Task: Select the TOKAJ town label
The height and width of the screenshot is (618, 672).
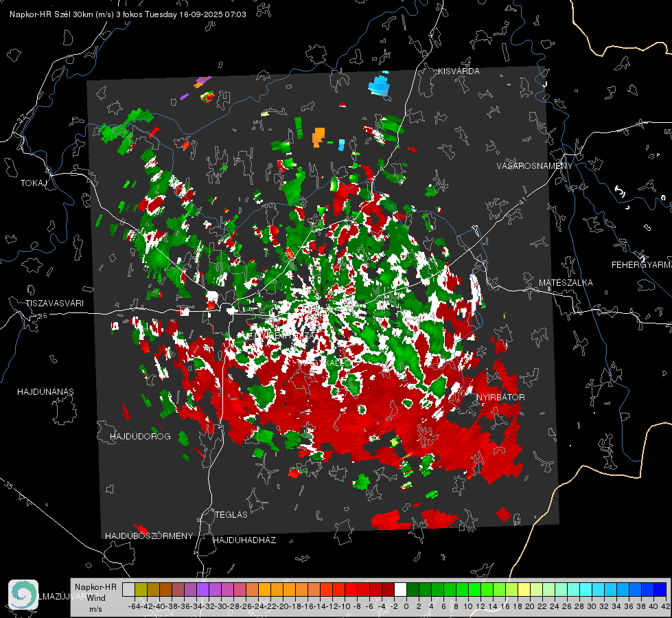Action: coord(34,183)
